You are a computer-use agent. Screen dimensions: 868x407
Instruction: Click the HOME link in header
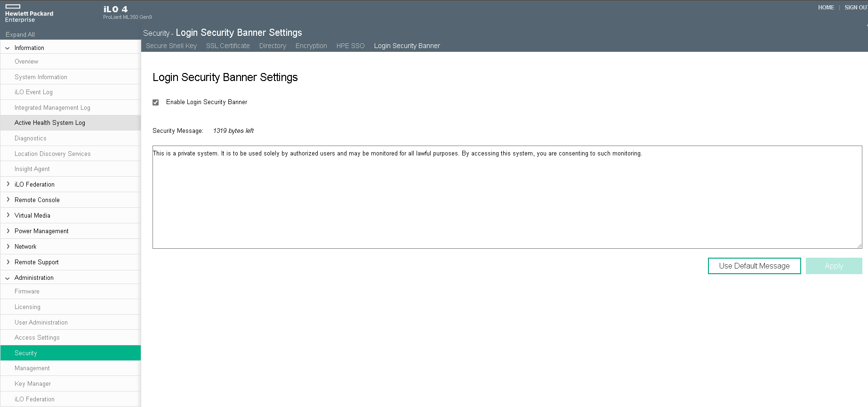point(826,8)
